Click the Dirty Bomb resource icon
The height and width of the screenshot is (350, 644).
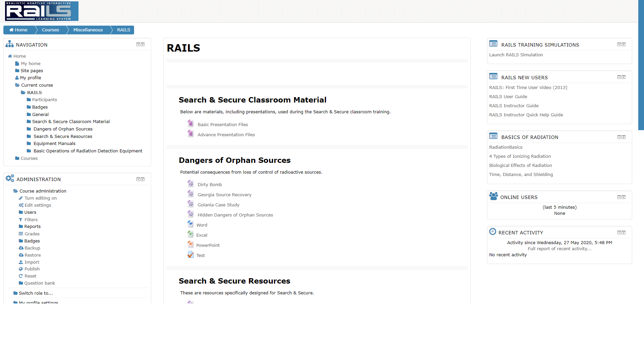[191, 184]
